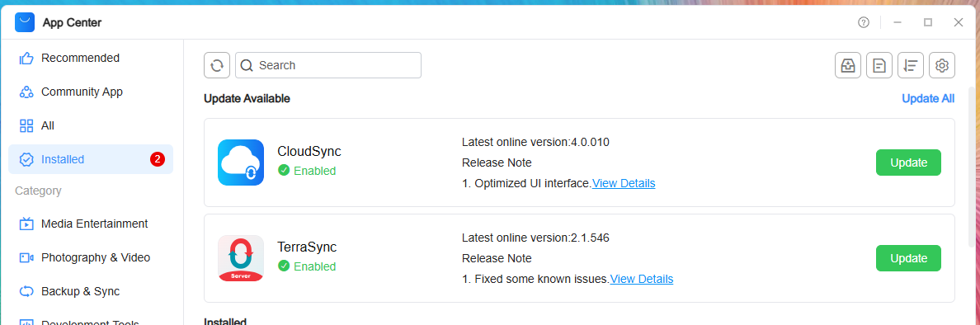980x325 pixels.
Task: Click the CloudSync app icon
Action: click(241, 162)
